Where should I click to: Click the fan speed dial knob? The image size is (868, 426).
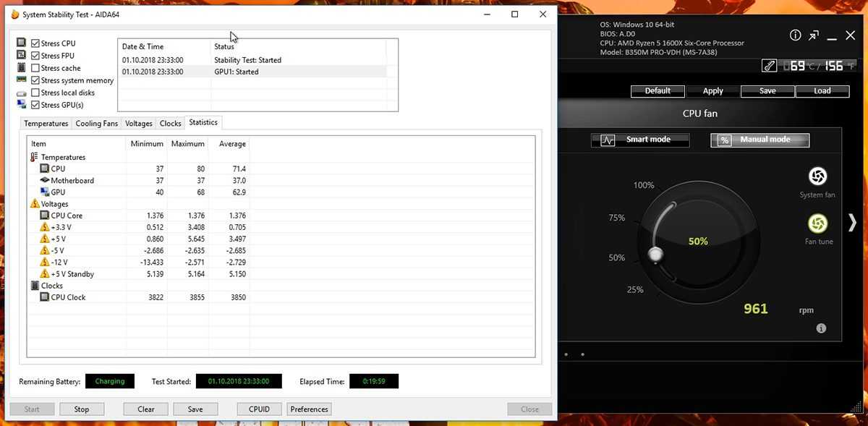(655, 254)
